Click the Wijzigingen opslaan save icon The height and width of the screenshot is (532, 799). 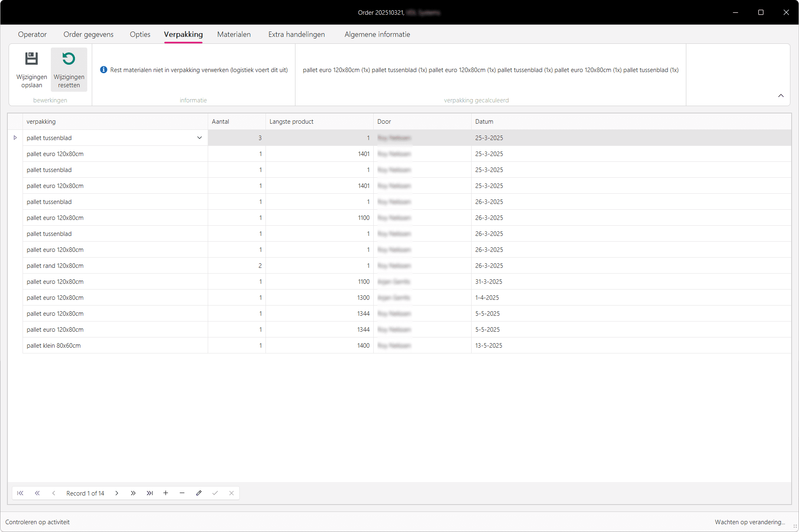(x=32, y=59)
